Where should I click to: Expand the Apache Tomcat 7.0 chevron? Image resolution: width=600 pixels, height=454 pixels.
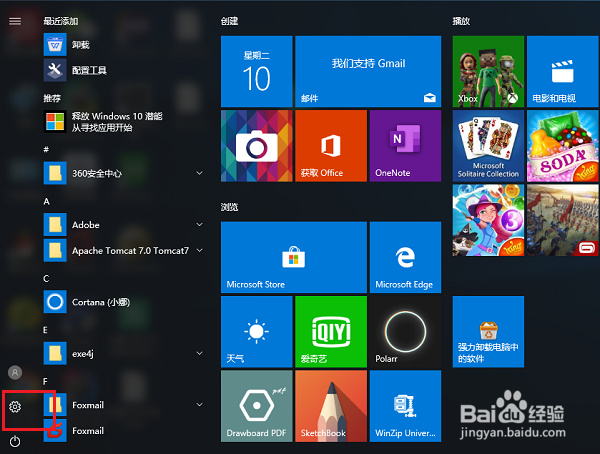pos(199,250)
